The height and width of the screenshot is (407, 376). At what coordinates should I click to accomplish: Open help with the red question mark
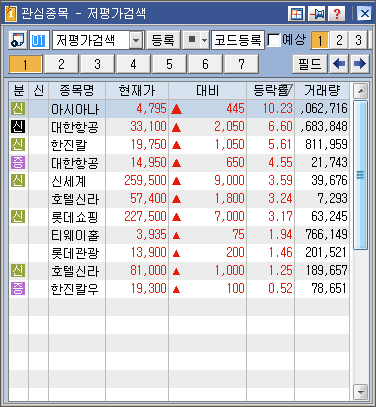pyautogui.click(x=337, y=14)
